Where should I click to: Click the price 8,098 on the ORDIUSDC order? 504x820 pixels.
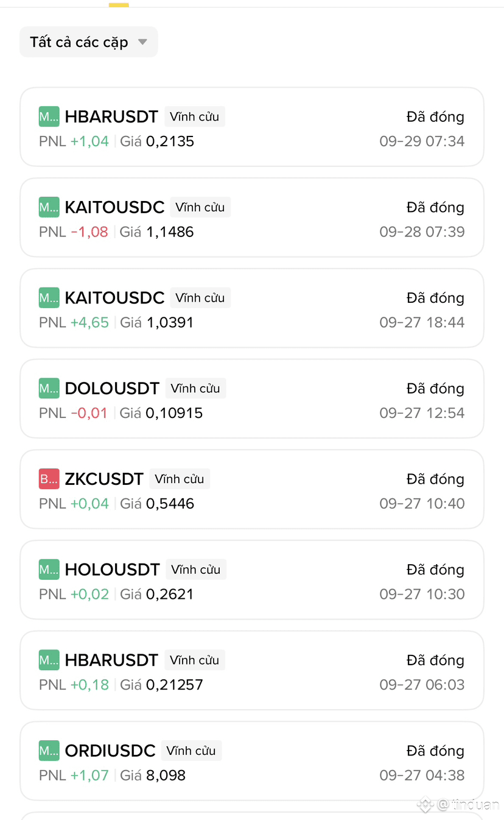pos(166,776)
